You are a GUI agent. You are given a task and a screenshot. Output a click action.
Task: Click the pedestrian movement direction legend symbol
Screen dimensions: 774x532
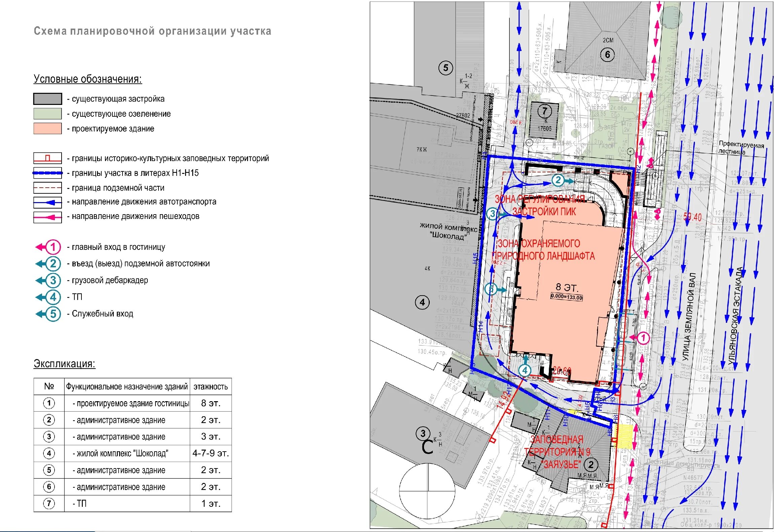(x=47, y=217)
